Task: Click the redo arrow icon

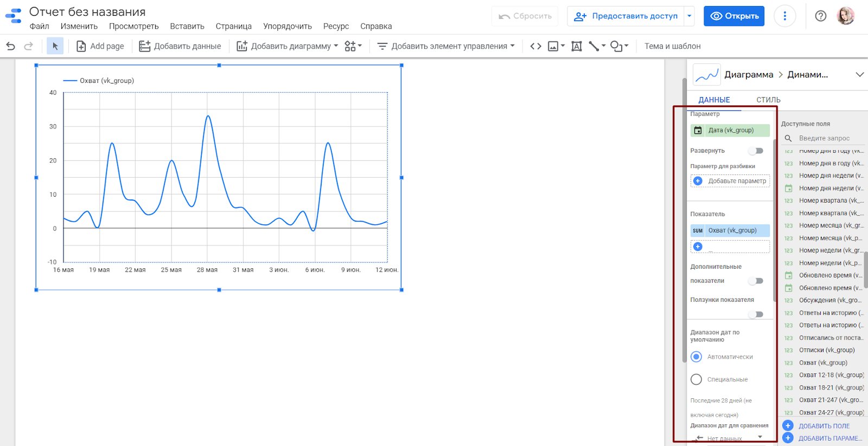Action: [29, 46]
